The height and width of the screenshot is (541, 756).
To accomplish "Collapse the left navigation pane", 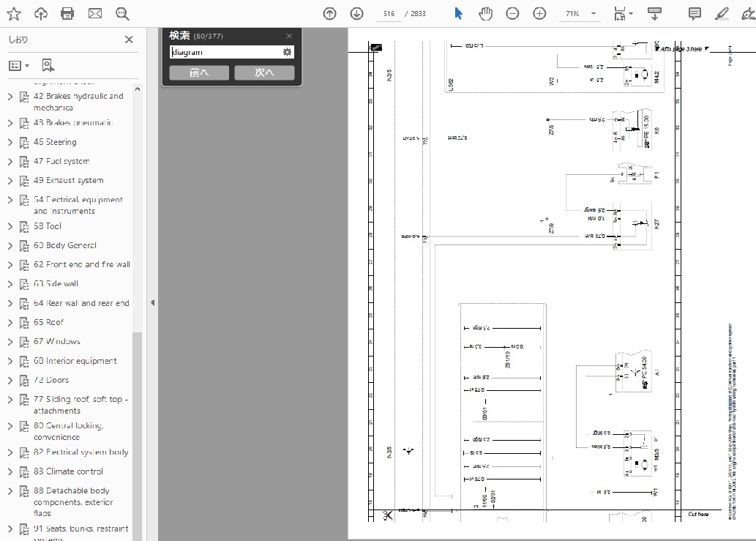I will click(x=153, y=303).
